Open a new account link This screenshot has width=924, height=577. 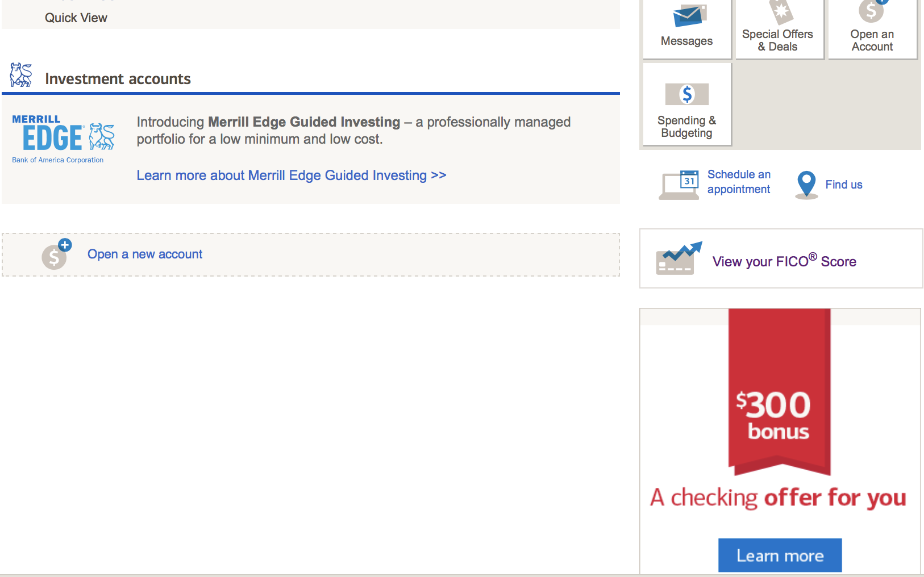point(145,254)
